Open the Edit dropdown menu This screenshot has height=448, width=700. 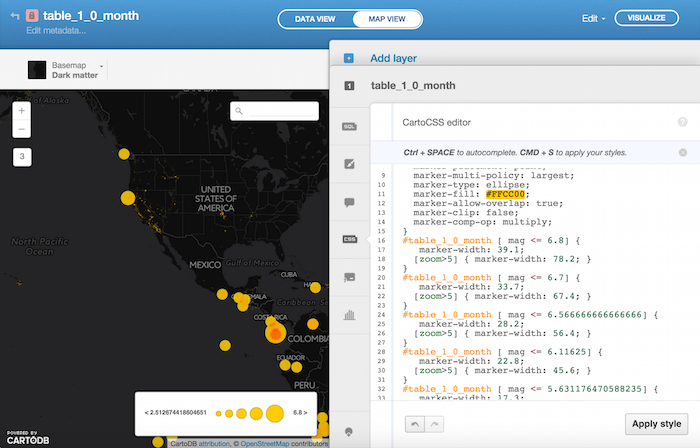pos(593,18)
